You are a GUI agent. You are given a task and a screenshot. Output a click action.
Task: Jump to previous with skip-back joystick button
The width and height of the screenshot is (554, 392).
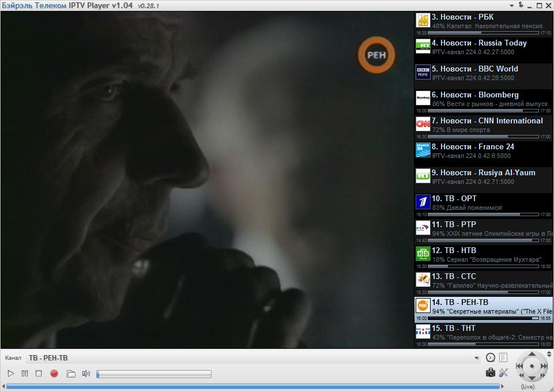point(519,366)
